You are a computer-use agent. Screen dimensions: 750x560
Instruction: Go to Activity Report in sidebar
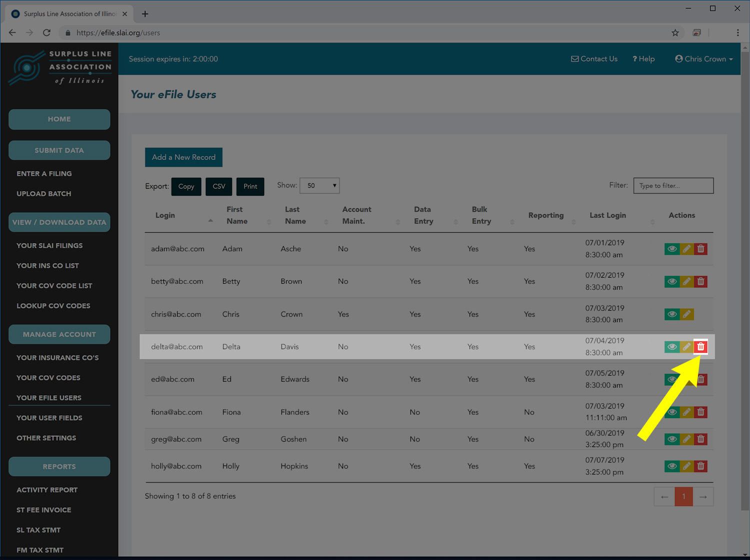pyautogui.click(x=47, y=490)
